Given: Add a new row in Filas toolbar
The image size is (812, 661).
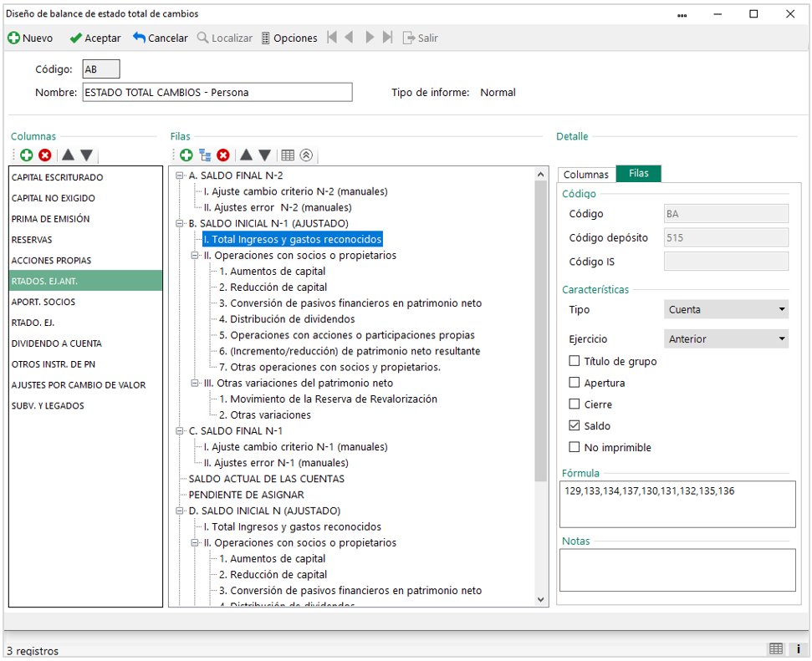Looking at the screenshot, I should (x=186, y=155).
